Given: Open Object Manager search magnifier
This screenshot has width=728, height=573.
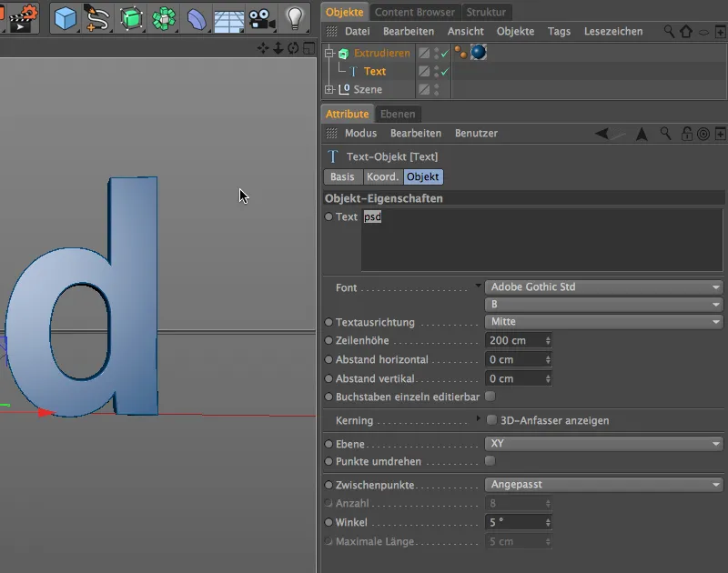Looking at the screenshot, I should [x=669, y=32].
